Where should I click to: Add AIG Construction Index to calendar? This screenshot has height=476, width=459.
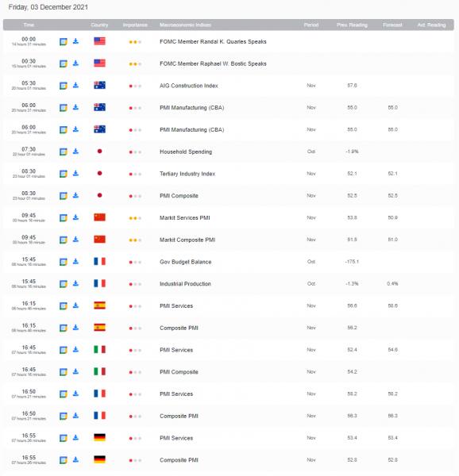coord(64,86)
